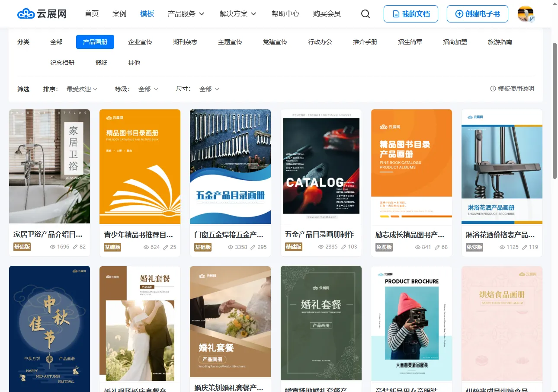Select 其他 category
Image resolution: width=558 pixels, height=392 pixels.
point(134,63)
